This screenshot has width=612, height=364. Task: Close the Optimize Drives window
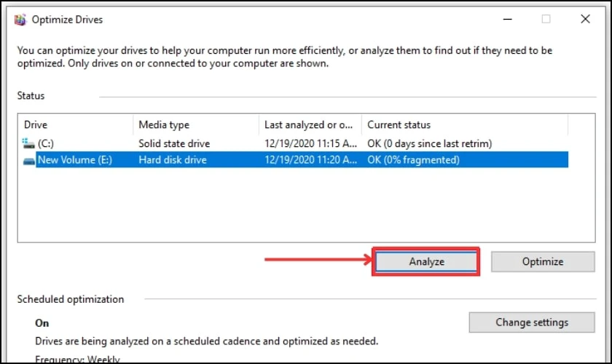[585, 19]
